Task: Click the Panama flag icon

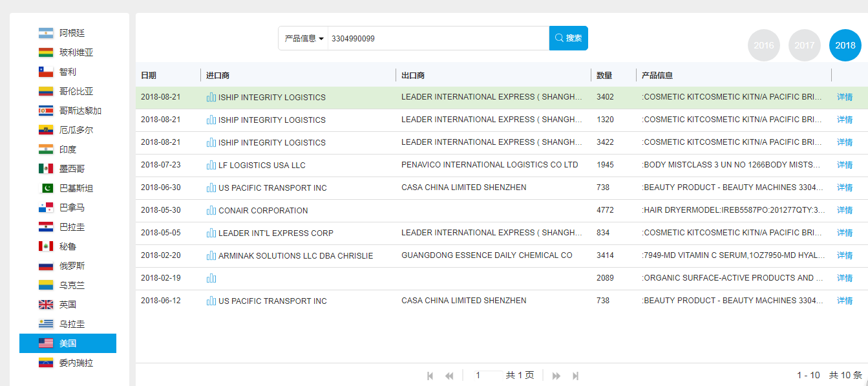Action: 46,208
